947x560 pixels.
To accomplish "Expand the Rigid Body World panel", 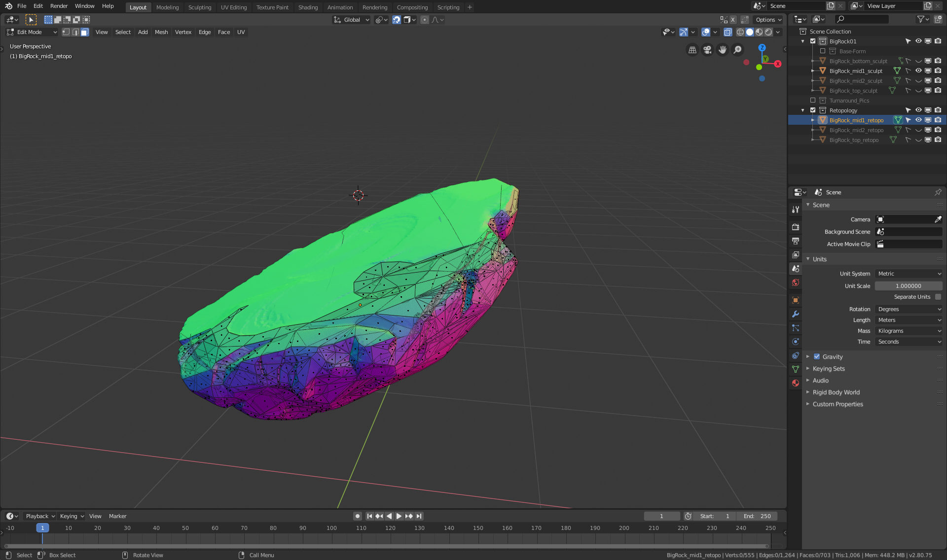I will (x=836, y=392).
